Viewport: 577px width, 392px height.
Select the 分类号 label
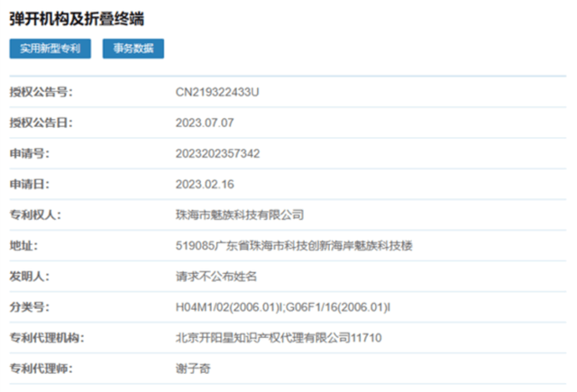click(30, 307)
